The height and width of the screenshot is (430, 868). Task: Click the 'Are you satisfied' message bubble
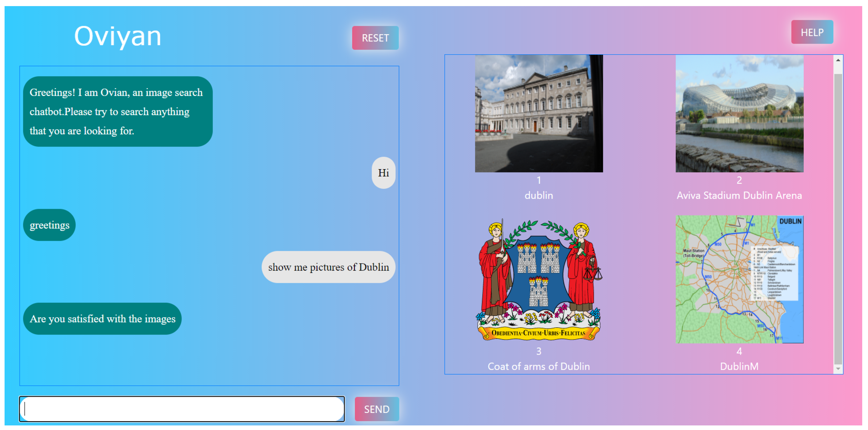pos(102,318)
